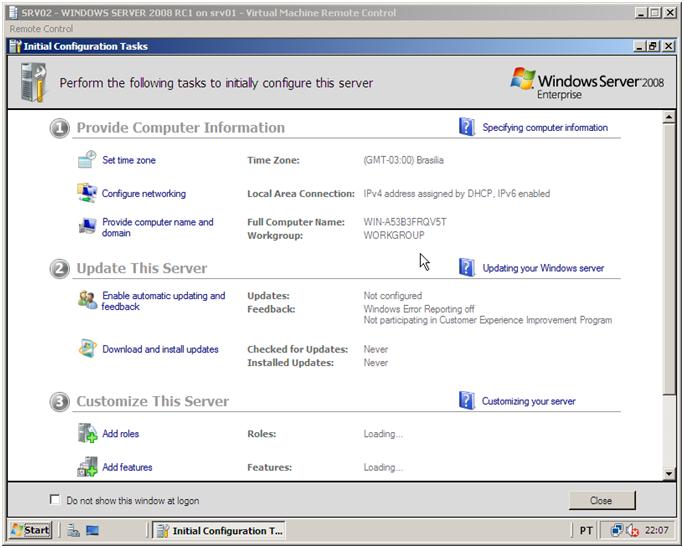
Task: Open Specifying computer information help link
Action: [545, 127]
